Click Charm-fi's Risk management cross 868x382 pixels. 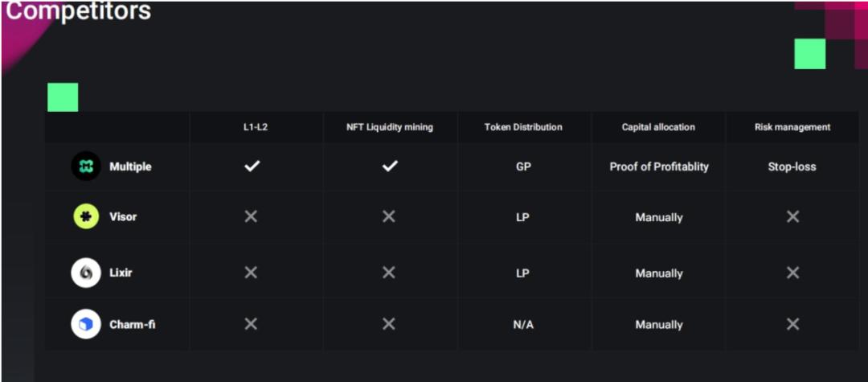coord(792,324)
